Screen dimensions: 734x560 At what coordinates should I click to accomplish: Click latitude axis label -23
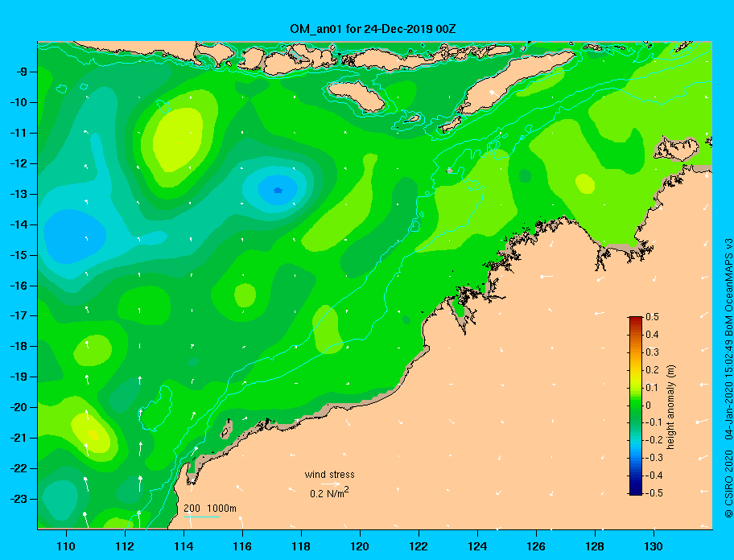click(19, 499)
